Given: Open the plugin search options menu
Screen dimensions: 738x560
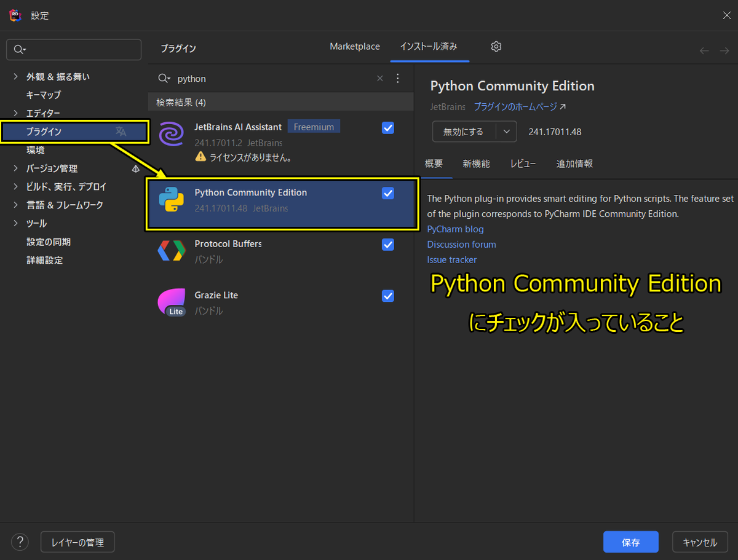Looking at the screenshot, I should click(397, 78).
